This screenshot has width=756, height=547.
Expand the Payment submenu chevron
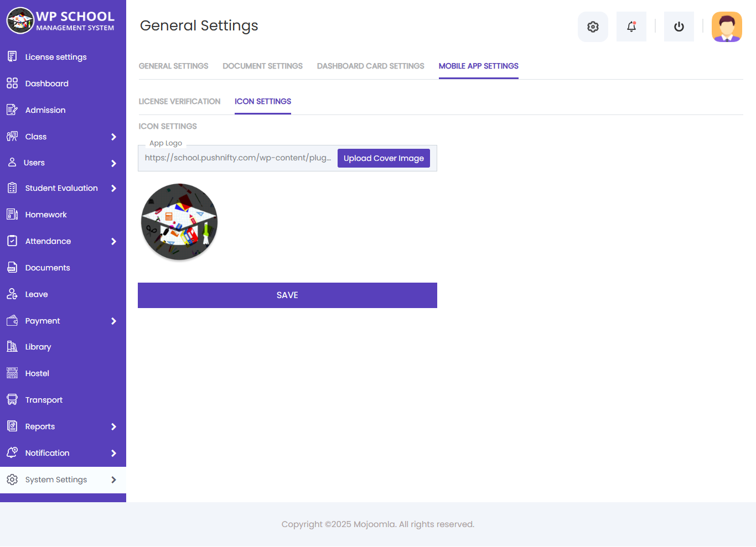[113, 321]
